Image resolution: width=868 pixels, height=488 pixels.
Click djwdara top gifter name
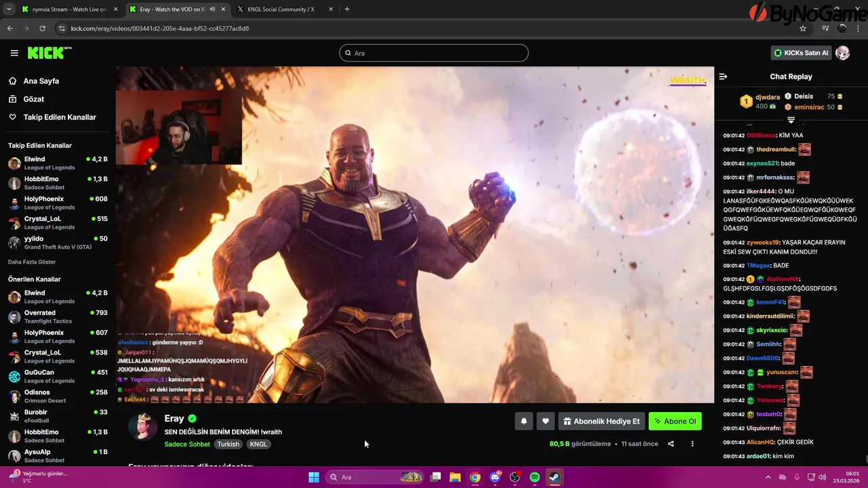[768, 97]
